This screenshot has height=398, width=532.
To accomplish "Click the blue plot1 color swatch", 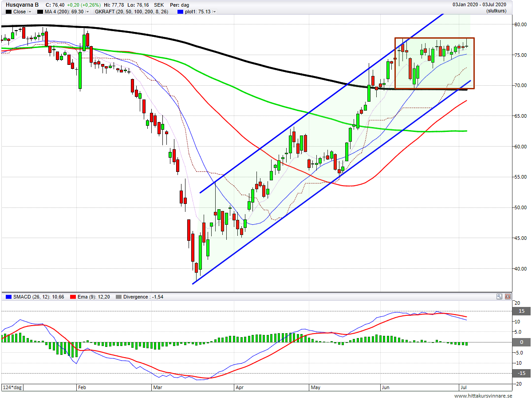I will [x=180, y=12].
